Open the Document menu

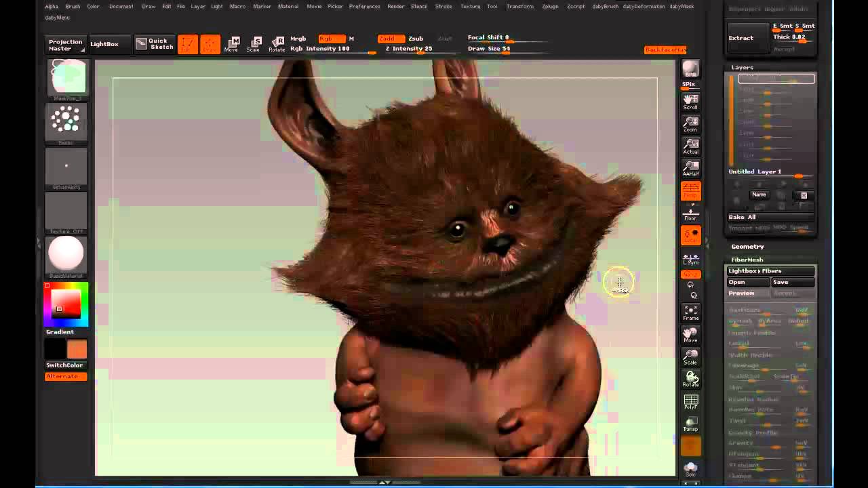pos(121,6)
